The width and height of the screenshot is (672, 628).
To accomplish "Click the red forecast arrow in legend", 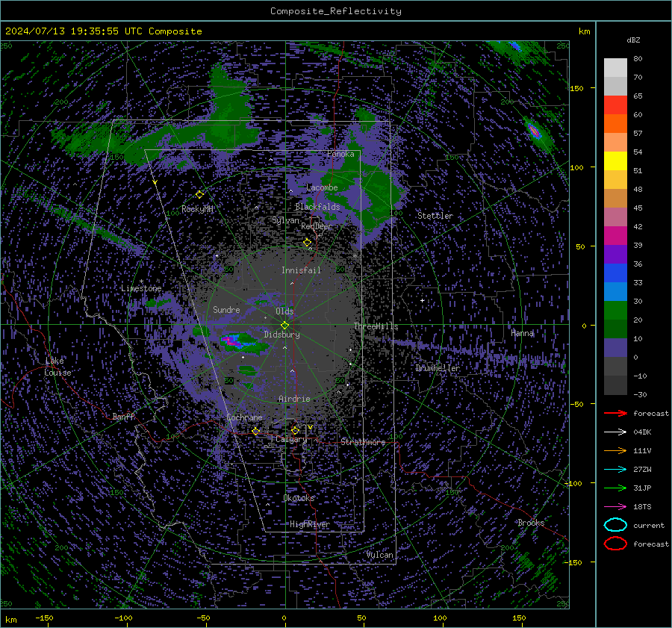I will 615,413.
